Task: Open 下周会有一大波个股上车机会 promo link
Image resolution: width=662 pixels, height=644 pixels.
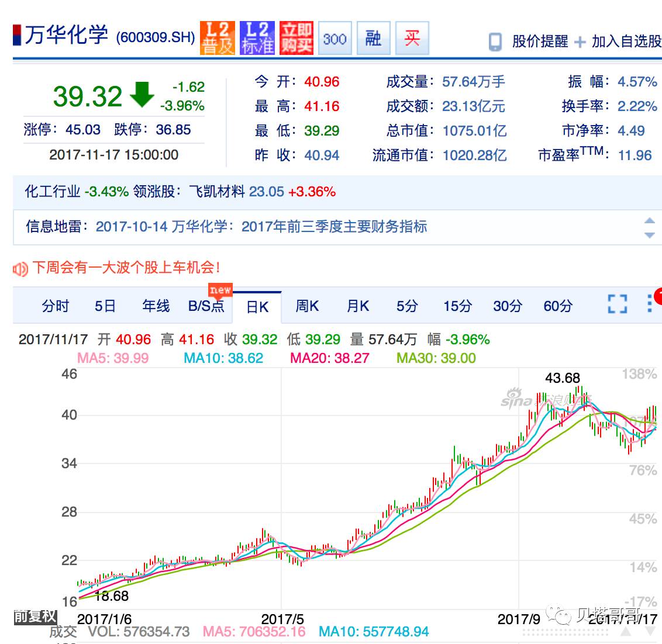Action: (x=126, y=267)
